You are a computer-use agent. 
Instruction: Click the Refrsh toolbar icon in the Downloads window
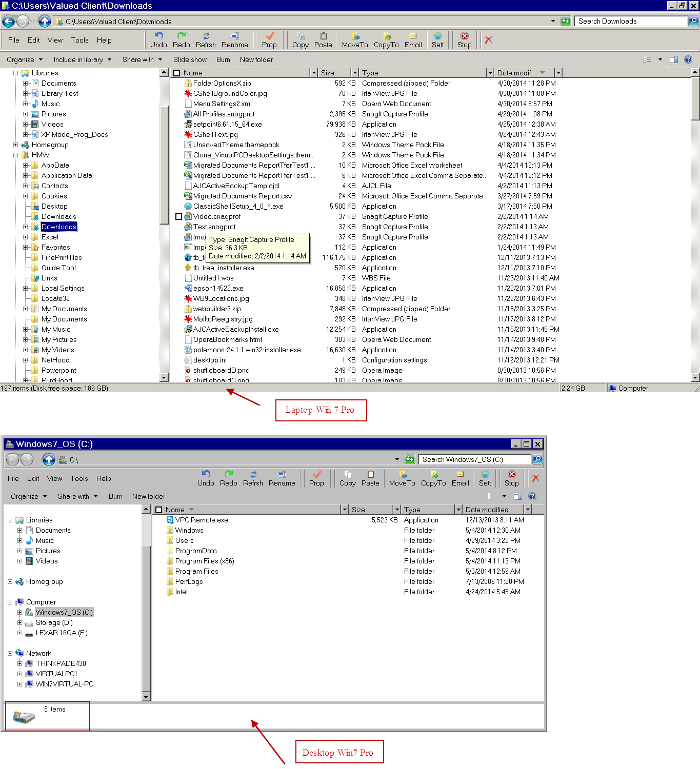coord(206,36)
